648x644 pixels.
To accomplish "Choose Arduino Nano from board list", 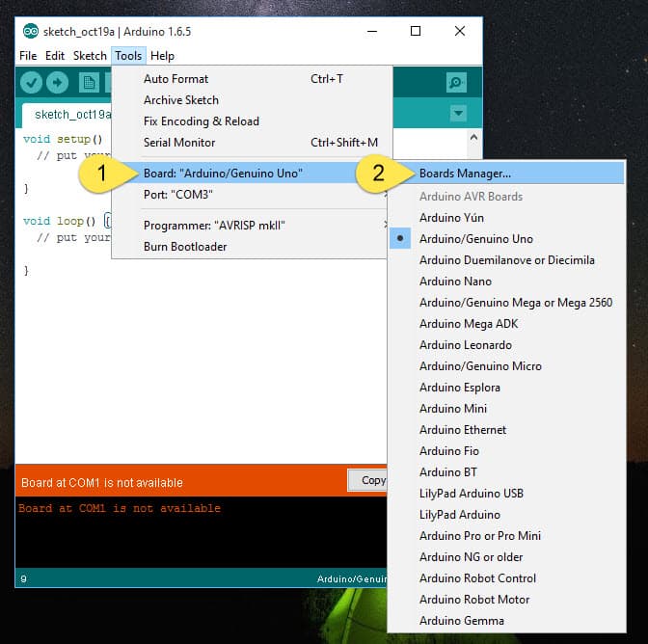I will [455, 282].
